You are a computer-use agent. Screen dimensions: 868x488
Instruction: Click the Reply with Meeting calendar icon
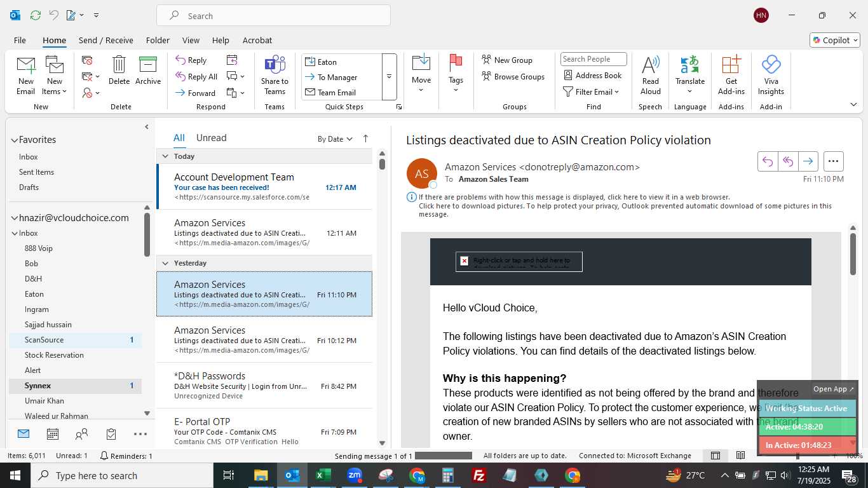[x=232, y=60]
